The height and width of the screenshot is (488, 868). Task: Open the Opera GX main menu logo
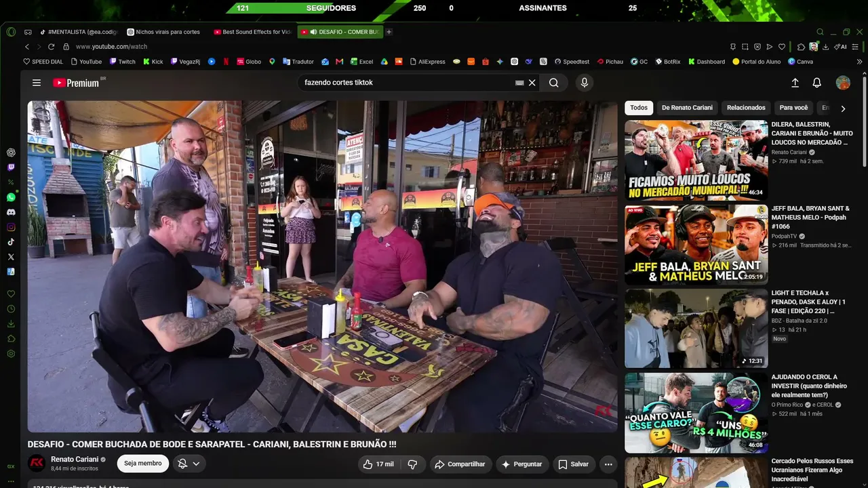11,32
